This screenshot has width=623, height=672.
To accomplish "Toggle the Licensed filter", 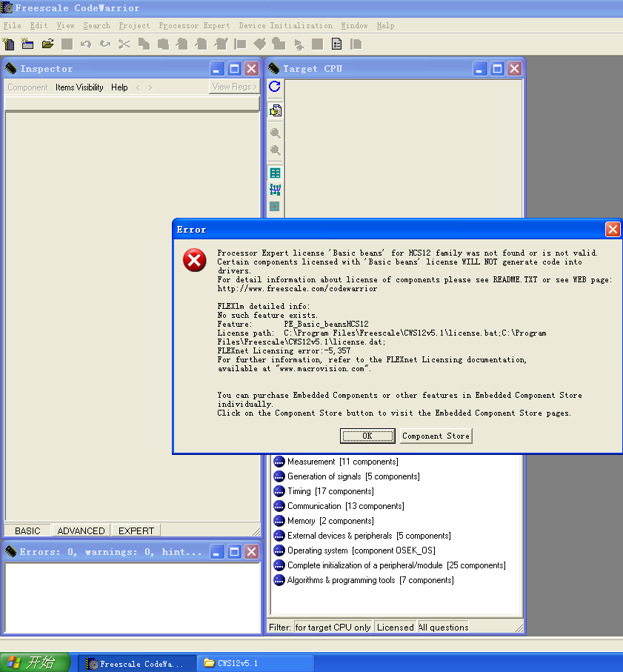I will pyautogui.click(x=395, y=627).
